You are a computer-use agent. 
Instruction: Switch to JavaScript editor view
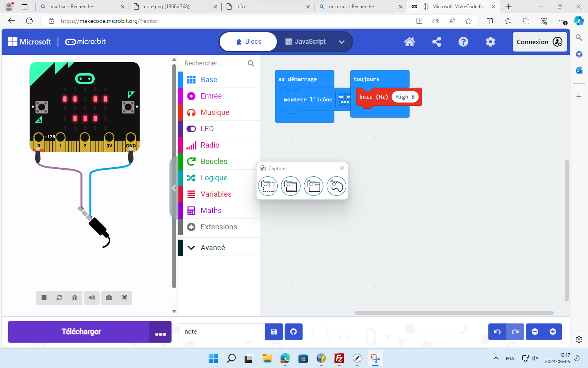(x=305, y=42)
